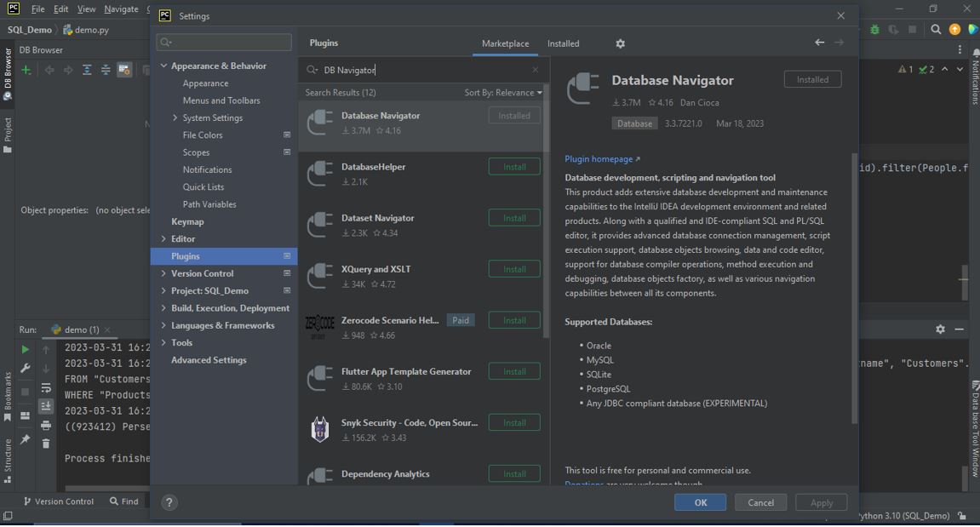This screenshot has height=527, width=980.
Task: Toggle scroll to end in Run console
Action: pyautogui.click(x=46, y=406)
